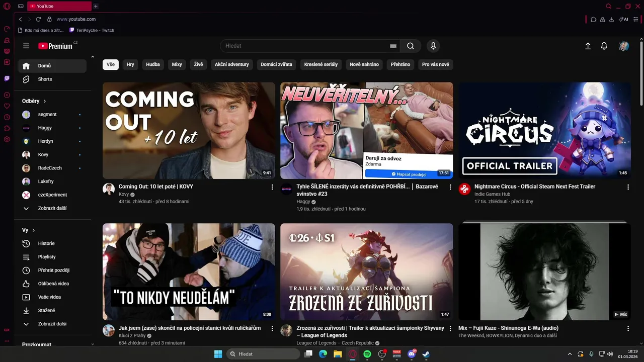Open a new browser tab

click(96, 6)
